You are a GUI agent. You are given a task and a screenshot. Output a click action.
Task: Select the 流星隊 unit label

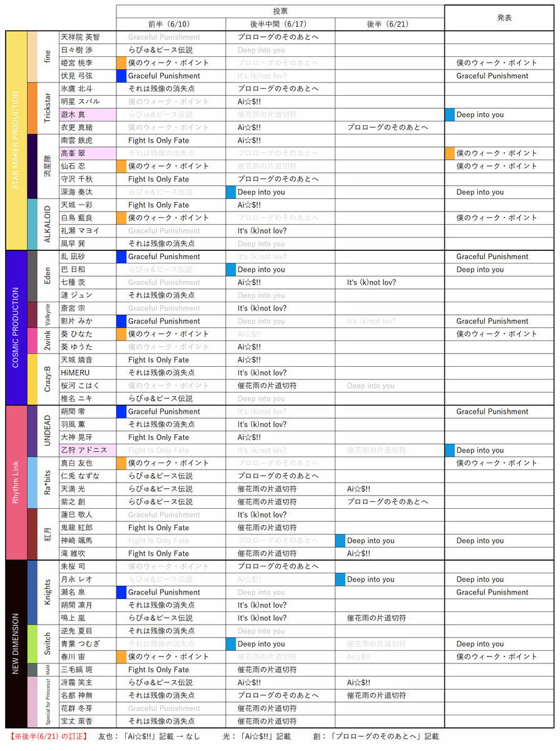click(48, 166)
